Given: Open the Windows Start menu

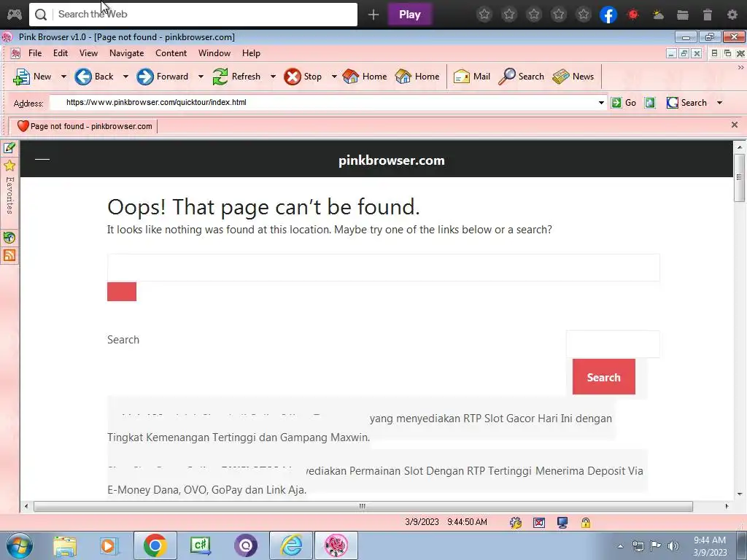Looking at the screenshot, I should (20, 545).
